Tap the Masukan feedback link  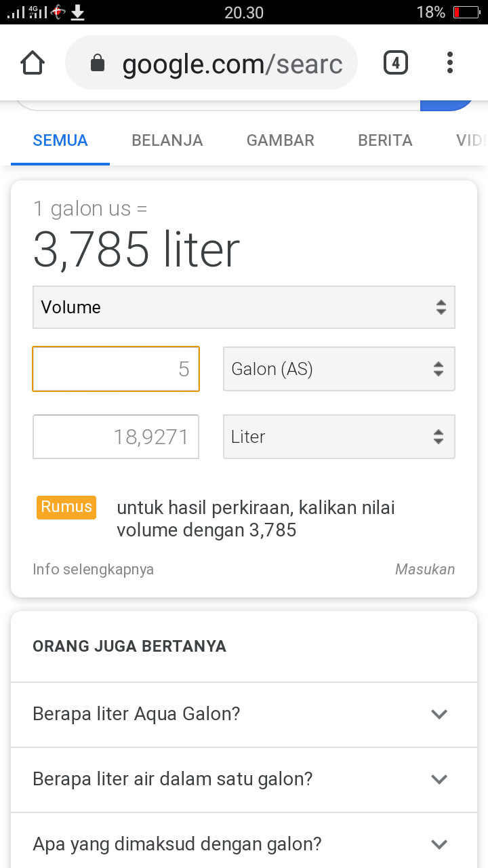(426, 569)
